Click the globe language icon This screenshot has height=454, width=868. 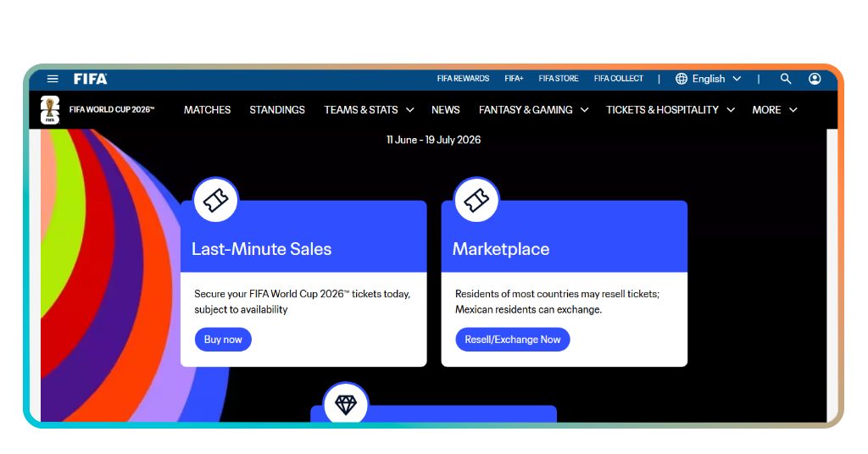(x=682, y=79)
